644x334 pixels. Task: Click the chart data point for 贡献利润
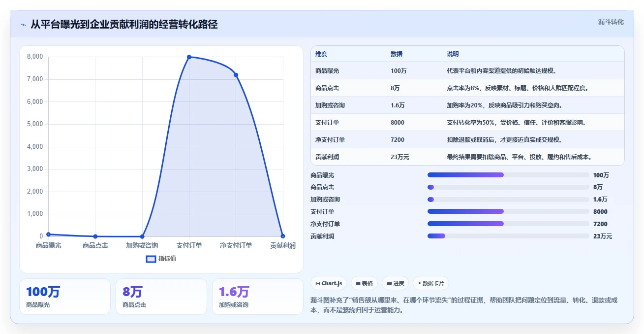pos(283,236)
